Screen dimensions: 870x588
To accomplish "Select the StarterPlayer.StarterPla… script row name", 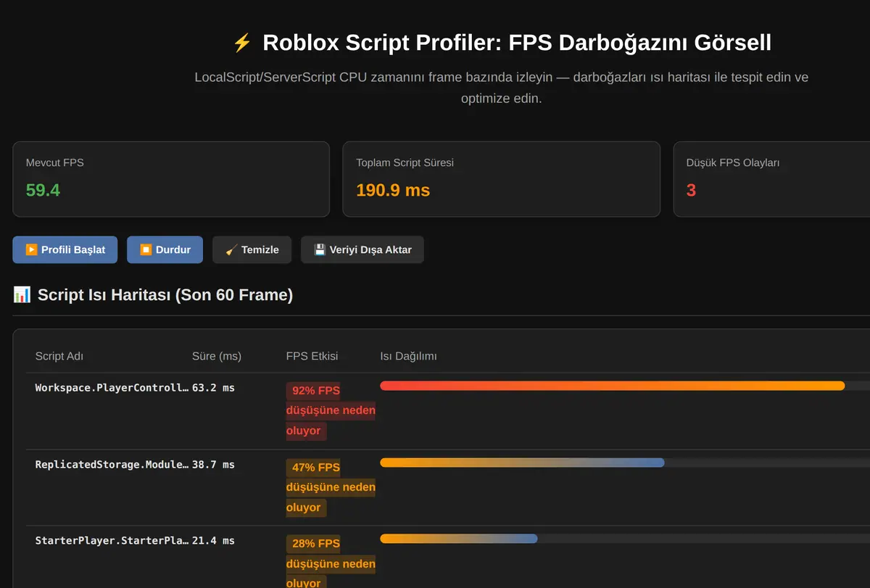I will [x=112, y=541].
